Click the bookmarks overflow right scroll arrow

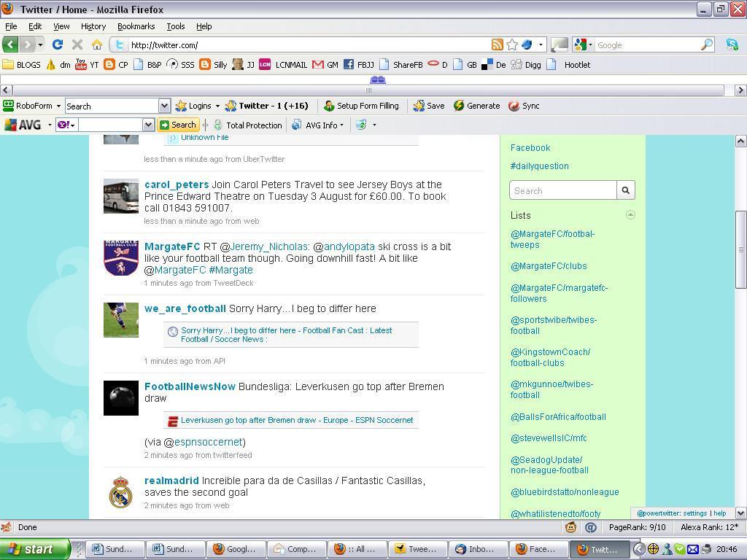coord(740,90)
